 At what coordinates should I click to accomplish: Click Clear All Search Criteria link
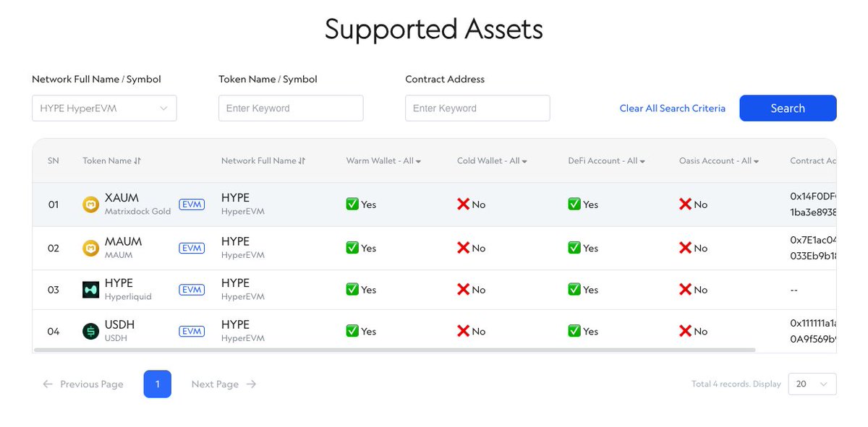[x=672, y=108]
